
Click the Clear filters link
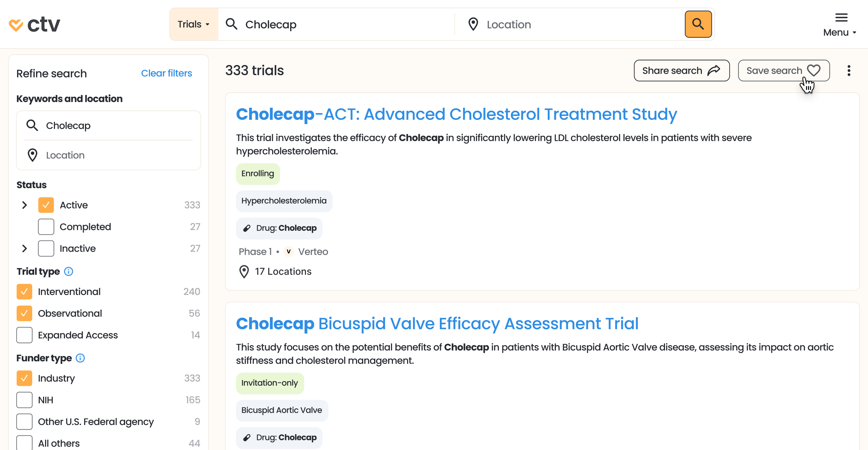(x=166, y=73)
